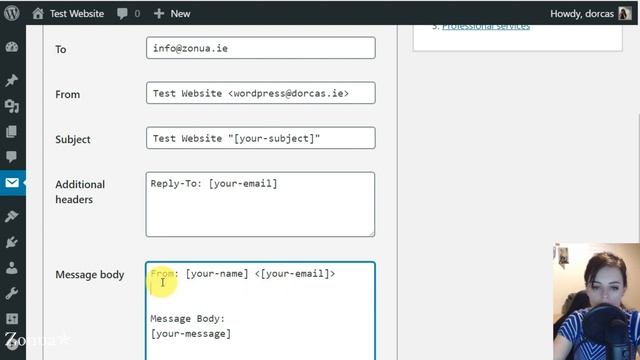Viewport: 640px width, 360px height.
Task: Open the Users sidebar icon
Action: 12,268
